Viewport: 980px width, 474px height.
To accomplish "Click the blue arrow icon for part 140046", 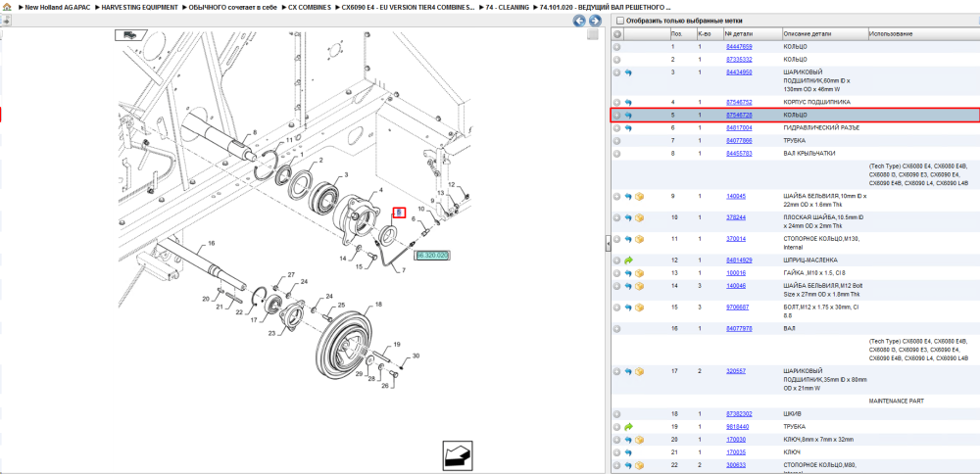I will click(628, 286).
